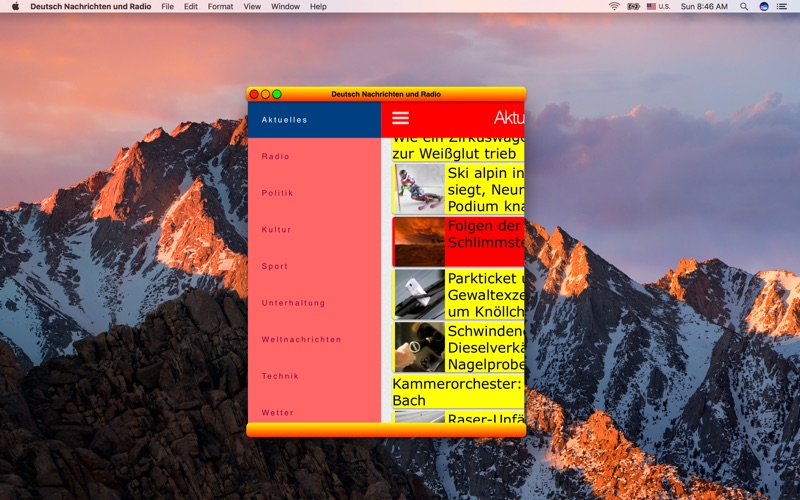The image size is (800, 500).
Task: Click the Wi-Fi status icon
Action: [x=614, y=6]
